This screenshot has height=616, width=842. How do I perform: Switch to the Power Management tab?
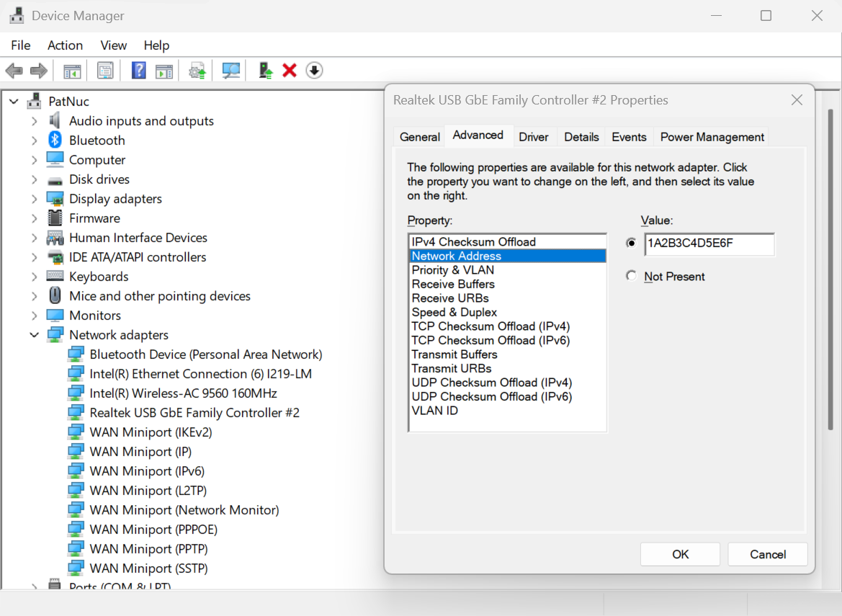pos(712,136)
